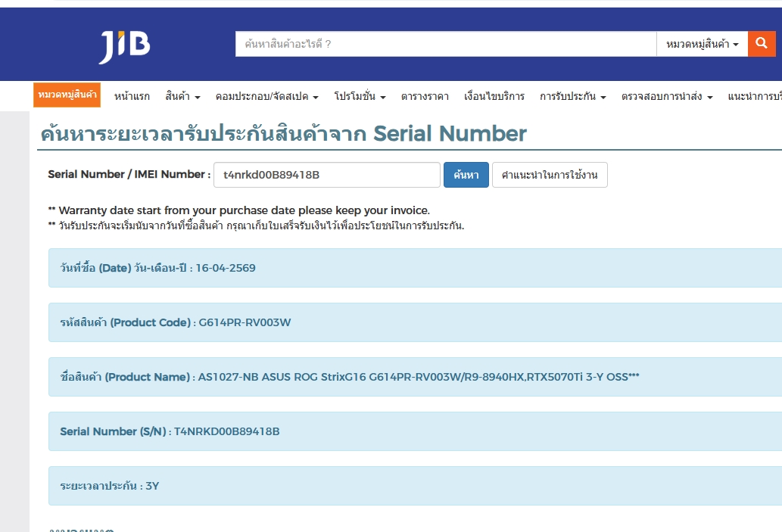Open ตารางราคา in the navigation bar
The image size is (782, 532).
coord(425,96)
